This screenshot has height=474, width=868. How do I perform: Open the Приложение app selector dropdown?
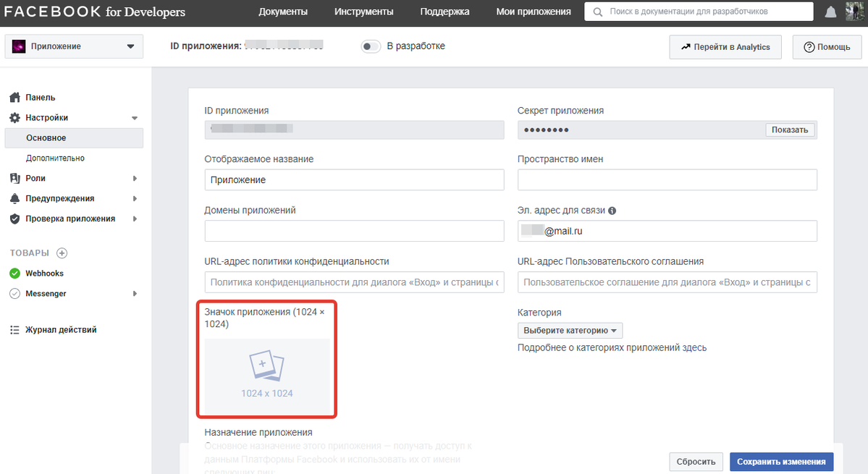pyautogui.click(x=74, y=46)
